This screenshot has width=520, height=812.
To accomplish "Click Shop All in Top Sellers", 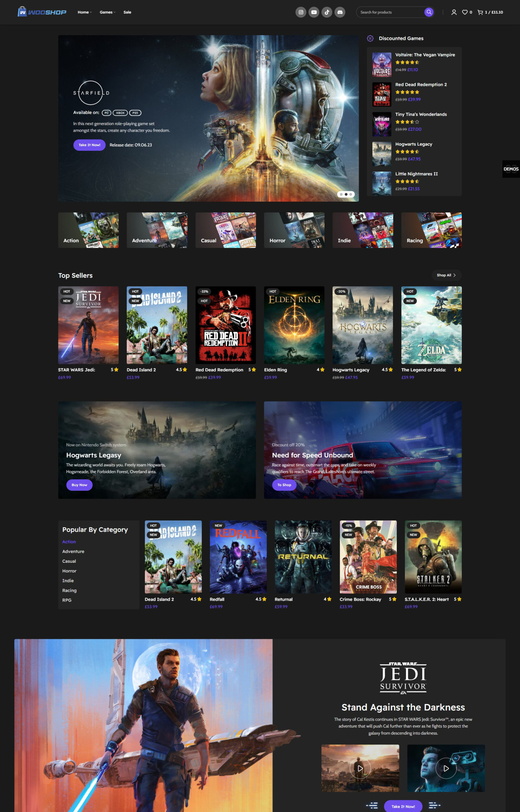I will click(x=446, y=275).
